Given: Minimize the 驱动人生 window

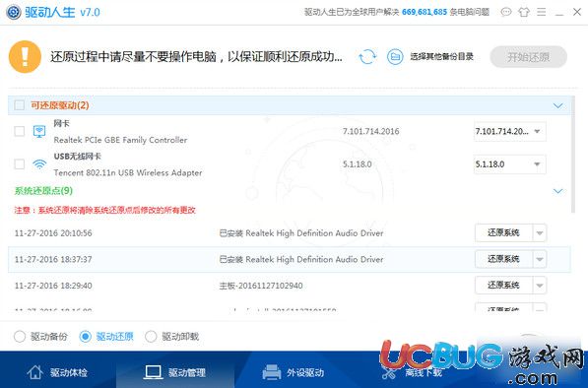Looking at the screenshot, I should (559, 13).
